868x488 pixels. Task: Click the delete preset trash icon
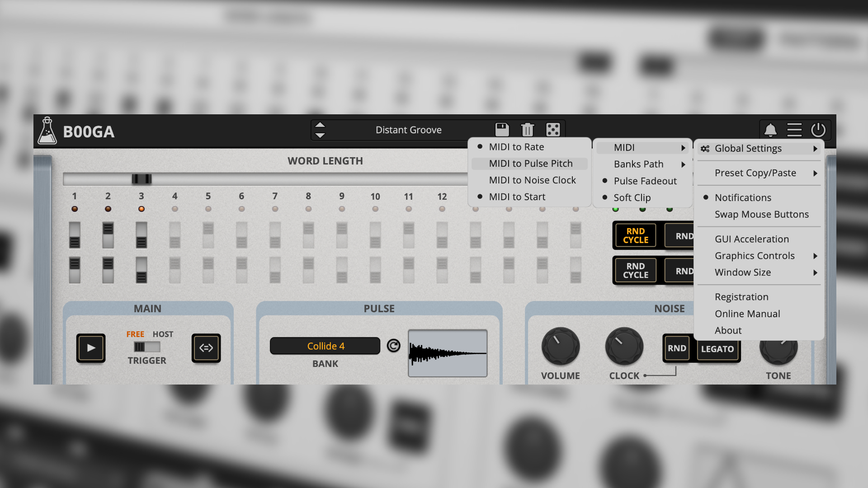click(527, 130)
